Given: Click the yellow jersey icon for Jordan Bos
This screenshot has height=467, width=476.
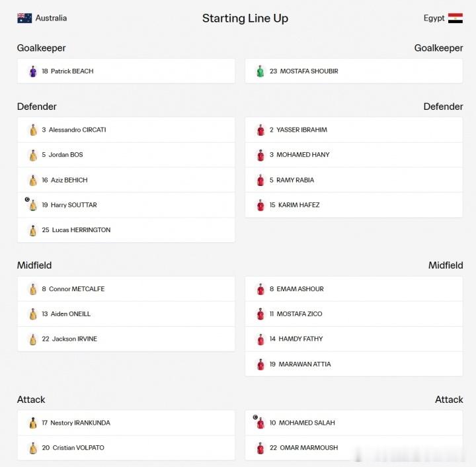Looking at the screenshot, I should pos(33,155).
